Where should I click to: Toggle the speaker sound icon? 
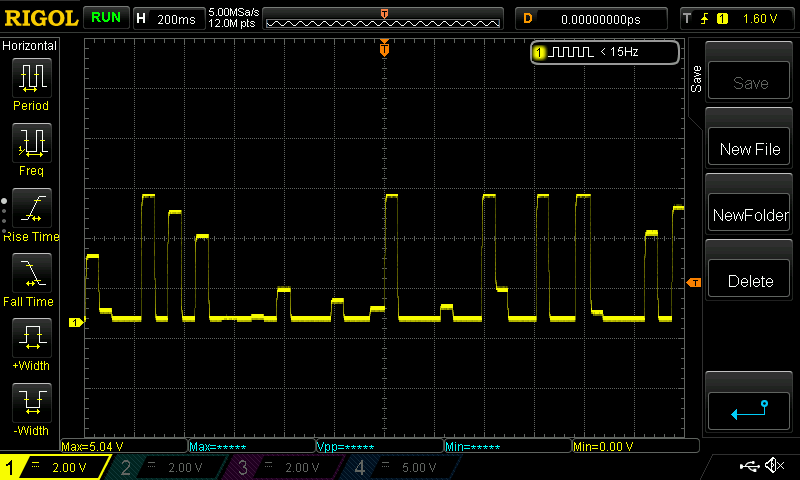(x=773, y=466)
